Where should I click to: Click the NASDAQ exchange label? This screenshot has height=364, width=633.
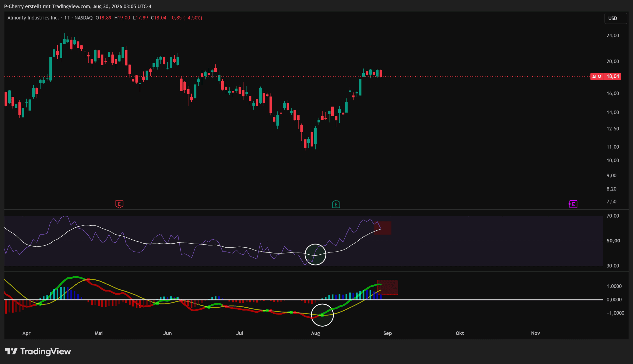(x=84, y=18)
